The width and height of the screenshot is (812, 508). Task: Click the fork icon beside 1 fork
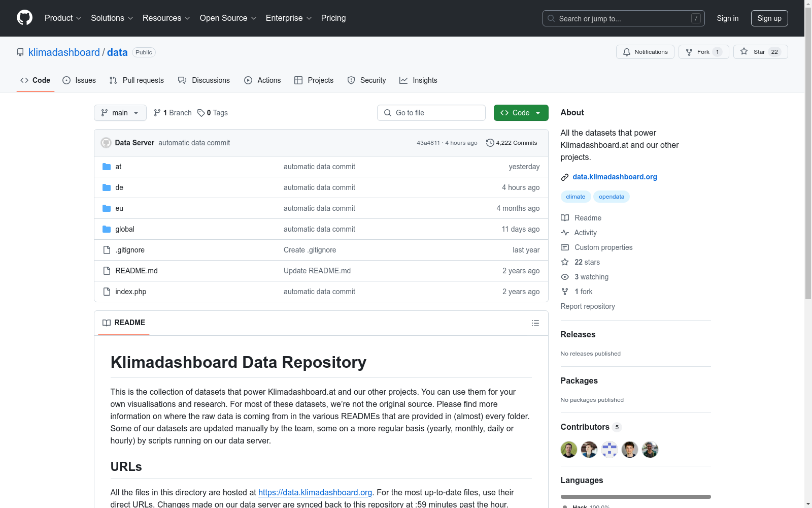click(565, 292)
